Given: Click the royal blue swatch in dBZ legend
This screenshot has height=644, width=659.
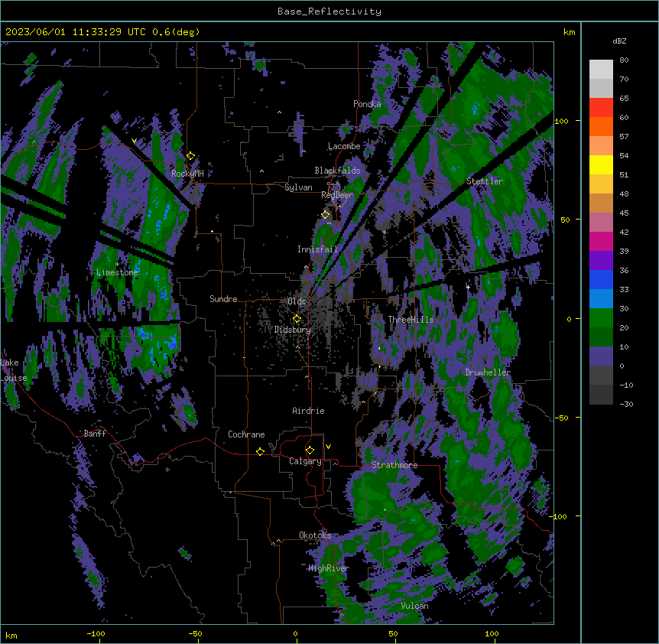Looking at the screenshot, I should [x=601, y=279].
